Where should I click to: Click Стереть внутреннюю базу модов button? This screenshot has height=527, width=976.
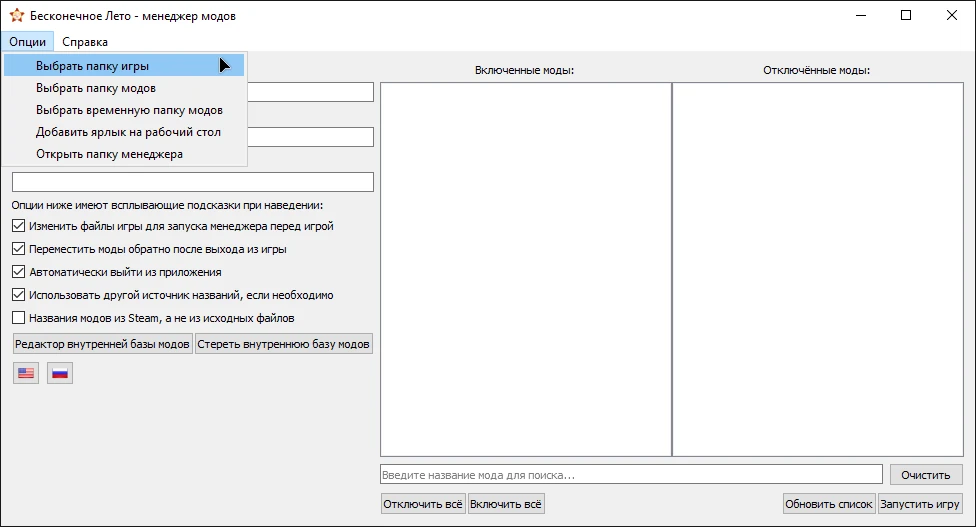click(x=284, y=344)
